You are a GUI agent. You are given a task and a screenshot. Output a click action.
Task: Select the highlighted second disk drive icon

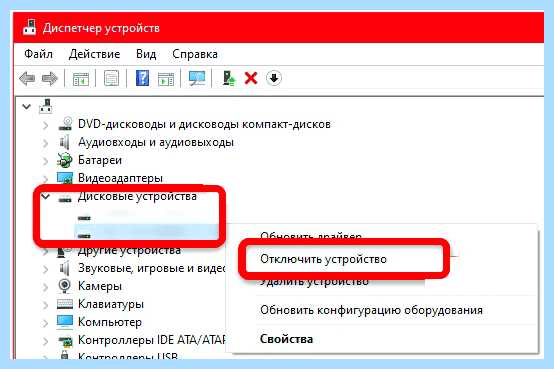pos(84,235)
